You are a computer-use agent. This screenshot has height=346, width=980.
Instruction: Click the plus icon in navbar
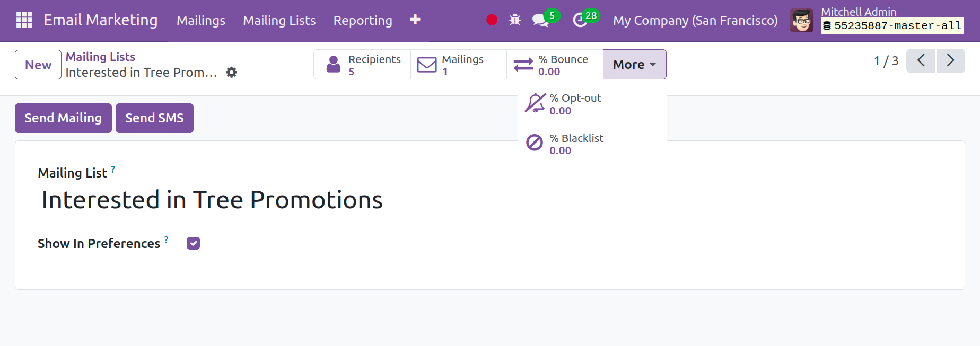(x=415, y=20)
